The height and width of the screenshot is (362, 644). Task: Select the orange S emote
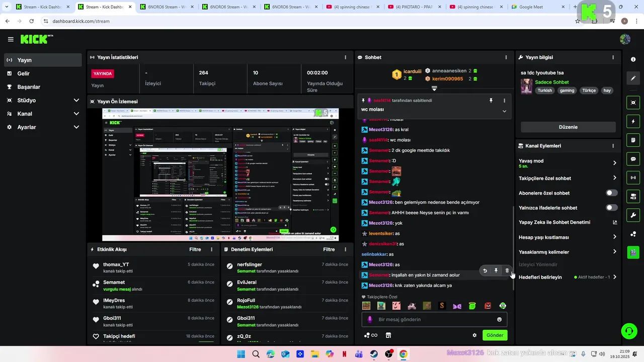(x=442, y=306)
